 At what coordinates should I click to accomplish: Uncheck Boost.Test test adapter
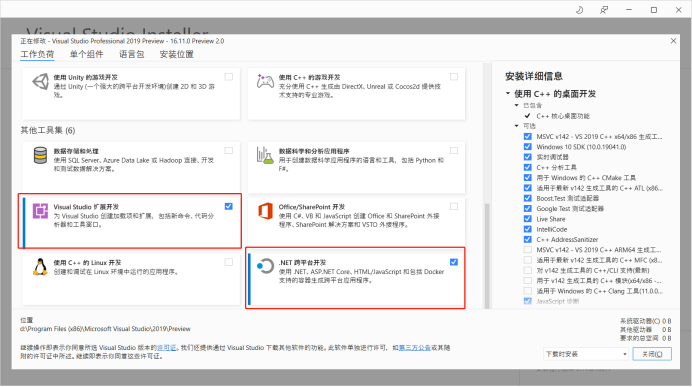pos(527,198)
